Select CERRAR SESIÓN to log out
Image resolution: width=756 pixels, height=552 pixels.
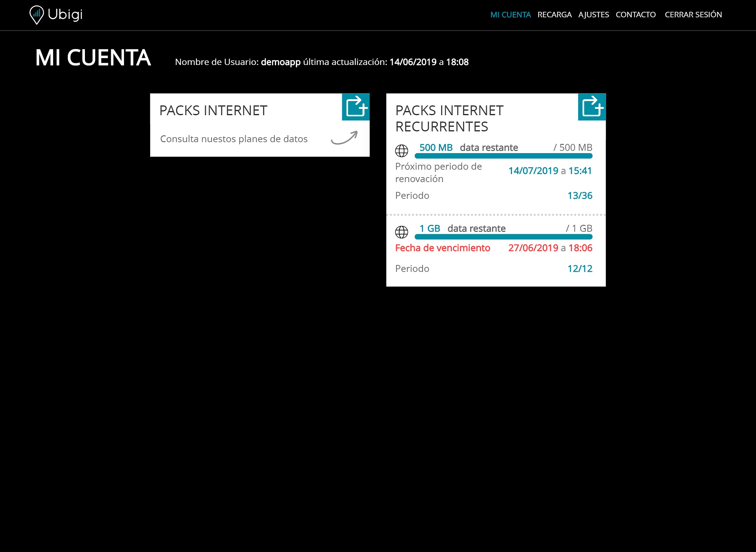click(x=693, y=15)
